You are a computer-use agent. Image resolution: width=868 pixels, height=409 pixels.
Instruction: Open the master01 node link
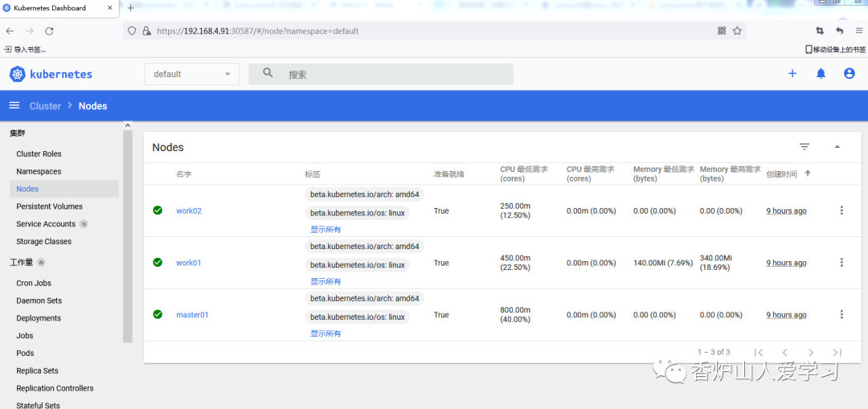tap(192, 315)
